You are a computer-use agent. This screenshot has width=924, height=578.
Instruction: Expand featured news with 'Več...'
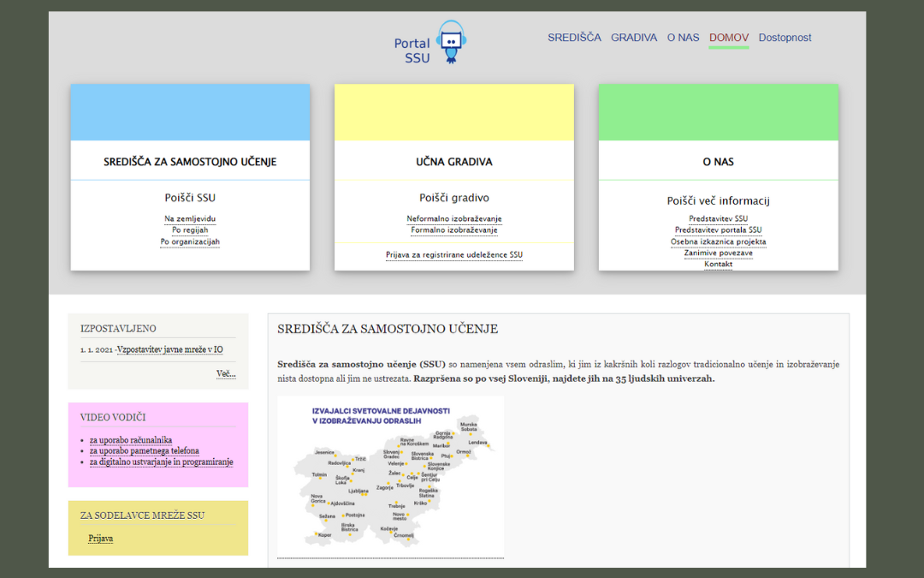tap(226, 374)
